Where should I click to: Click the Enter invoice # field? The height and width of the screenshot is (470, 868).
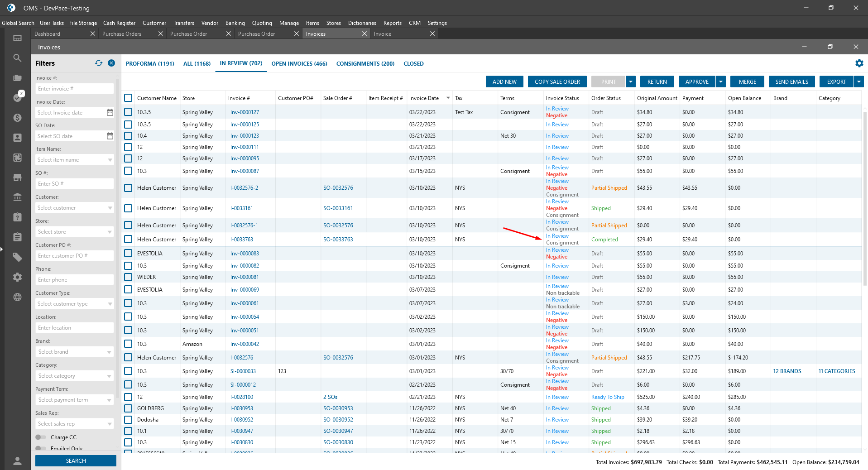pos(74,89)
